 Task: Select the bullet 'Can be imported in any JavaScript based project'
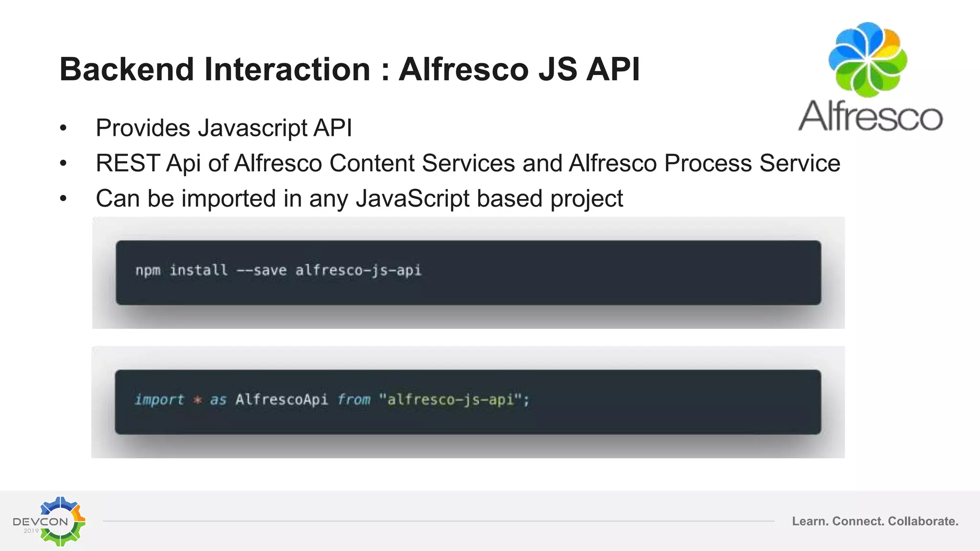tap(359, 198)
